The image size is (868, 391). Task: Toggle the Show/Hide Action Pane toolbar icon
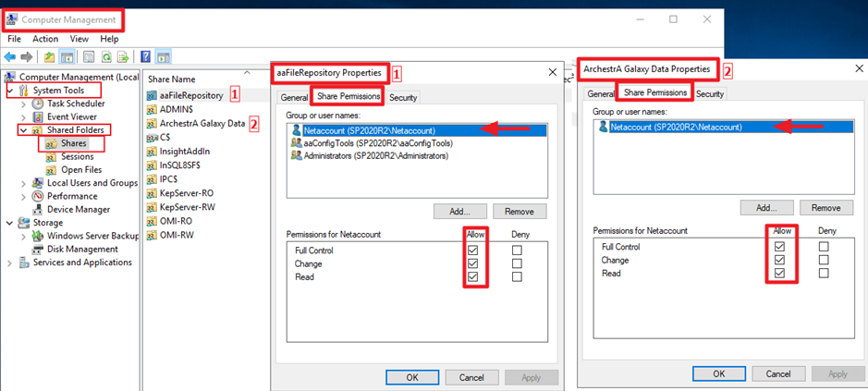click(x=163, y=56)
